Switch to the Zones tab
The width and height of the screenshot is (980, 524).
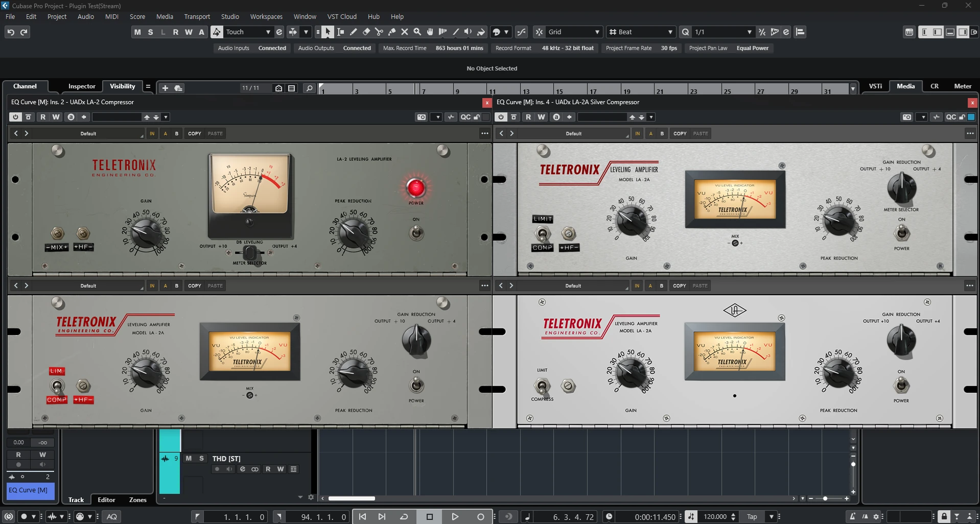pyautogui.click(x=137, y=499)
